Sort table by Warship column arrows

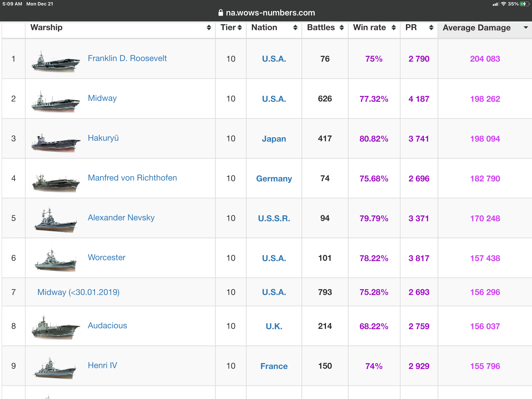tap(209, 27)
